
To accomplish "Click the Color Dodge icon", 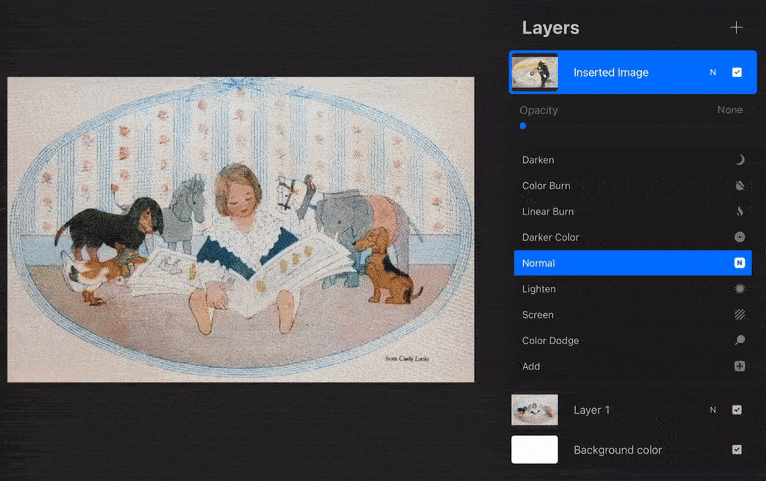I will pyautogui.click(x=740, y=341).
